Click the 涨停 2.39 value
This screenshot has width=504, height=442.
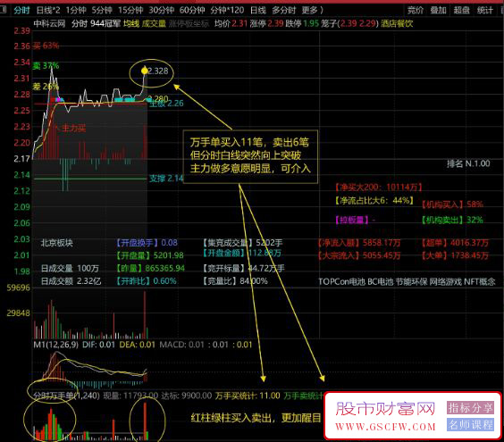pyautogui.click(x=266, y=23)
